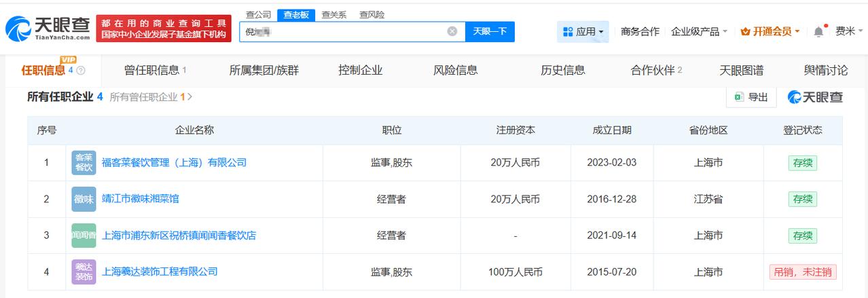868x298 pixels.
Task: Click the 福客莱餐饮 company logo icon
Action: click(x=84, y=163)
